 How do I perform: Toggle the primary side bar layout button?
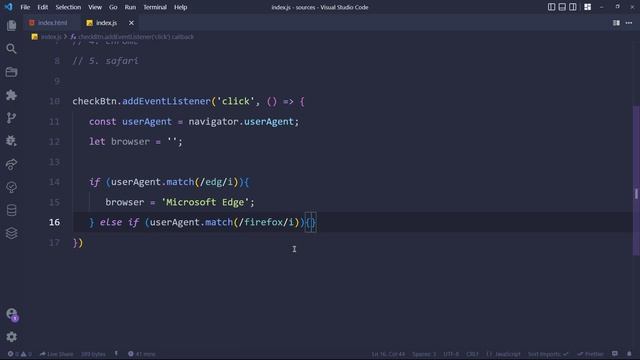pyautogui.click(x=551, y=7)
